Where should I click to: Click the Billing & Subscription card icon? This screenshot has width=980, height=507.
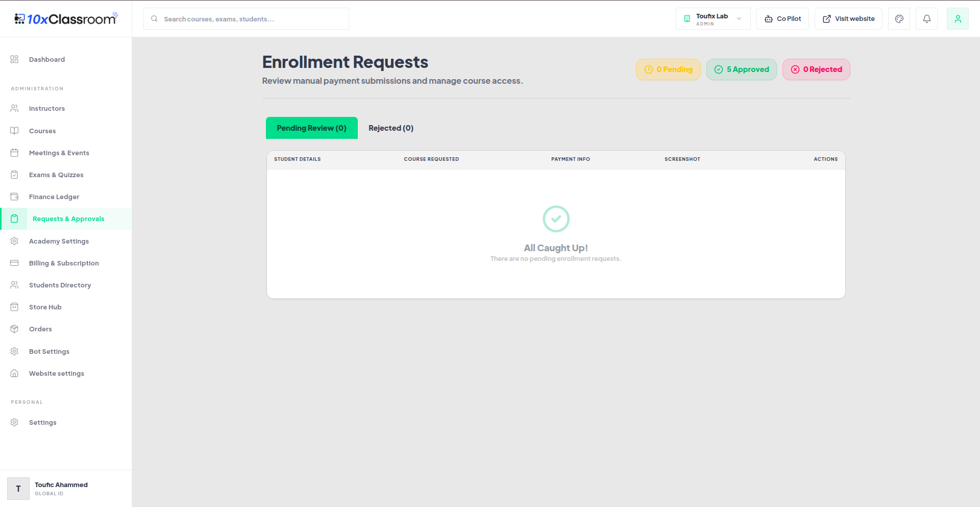[14, 263]
